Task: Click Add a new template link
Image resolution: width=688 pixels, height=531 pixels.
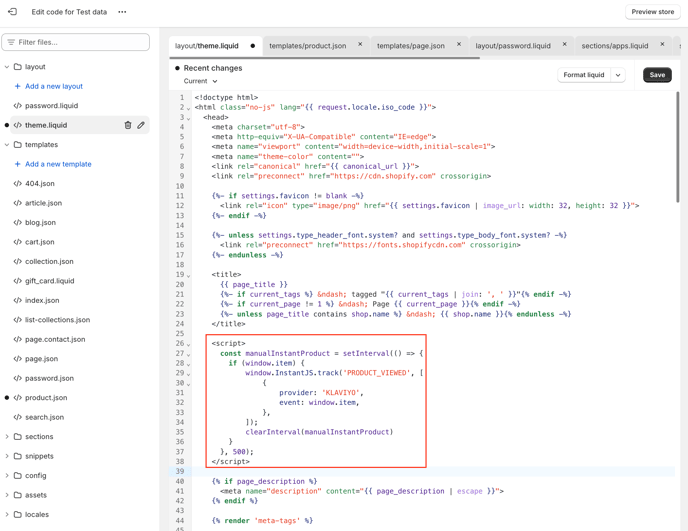Action: pyautogui.click(x=58, y=164)
